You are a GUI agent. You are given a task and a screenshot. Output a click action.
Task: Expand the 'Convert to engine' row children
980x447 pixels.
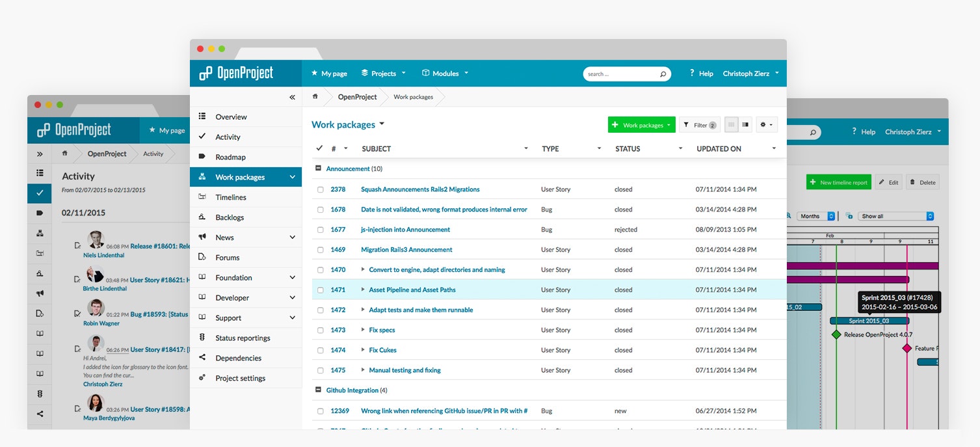pos(363,270)
